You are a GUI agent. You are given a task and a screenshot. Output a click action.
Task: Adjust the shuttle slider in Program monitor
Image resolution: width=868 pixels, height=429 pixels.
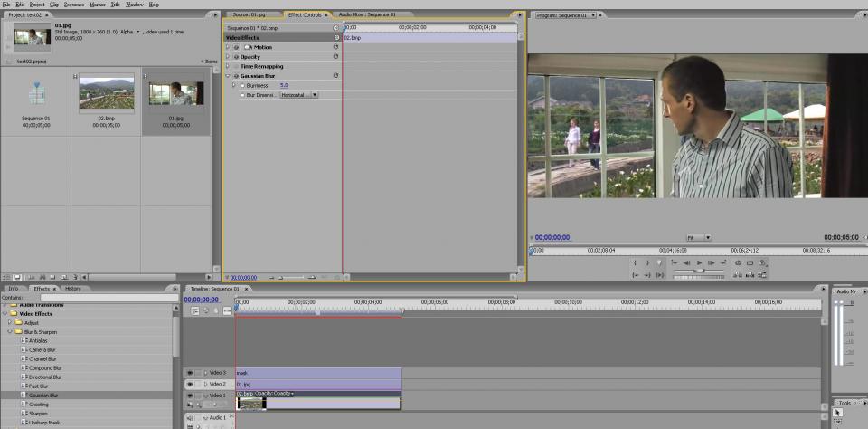pyautogui.click(x=698, y=270)
